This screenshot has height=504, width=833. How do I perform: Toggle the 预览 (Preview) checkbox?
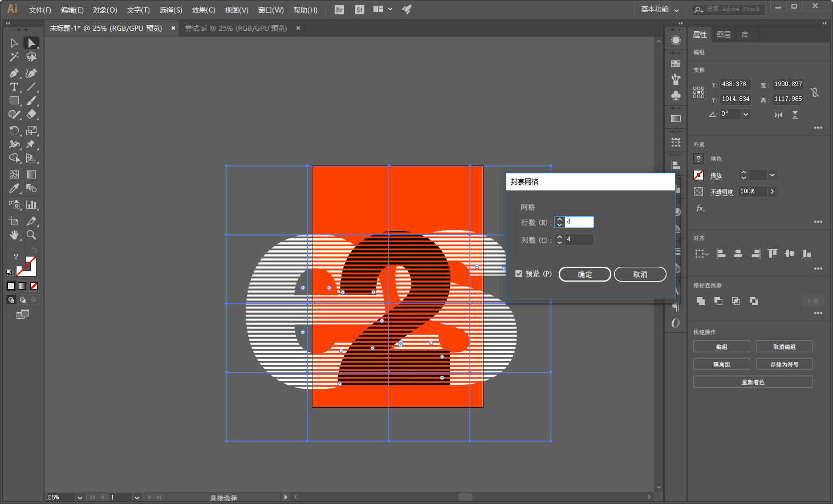pyautogui.click(x=519, y=274)
